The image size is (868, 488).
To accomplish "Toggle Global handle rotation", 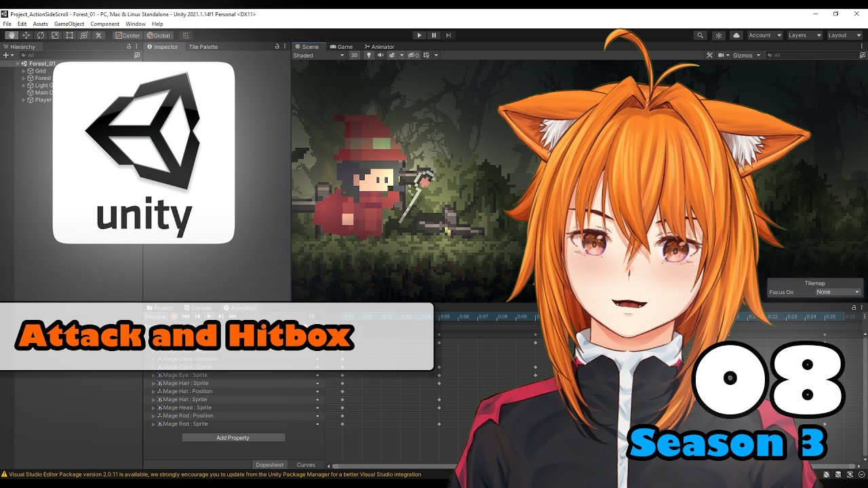I will tap(159, 35).
